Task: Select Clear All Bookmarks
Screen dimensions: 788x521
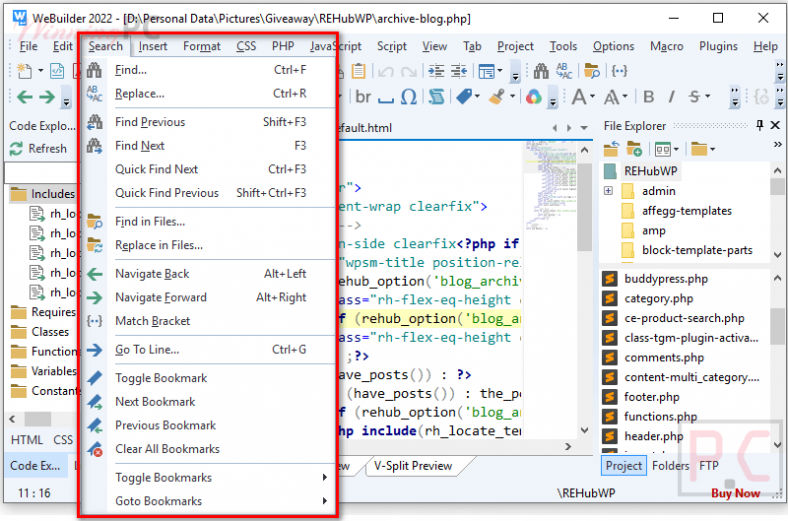Action: pos(209,449)
